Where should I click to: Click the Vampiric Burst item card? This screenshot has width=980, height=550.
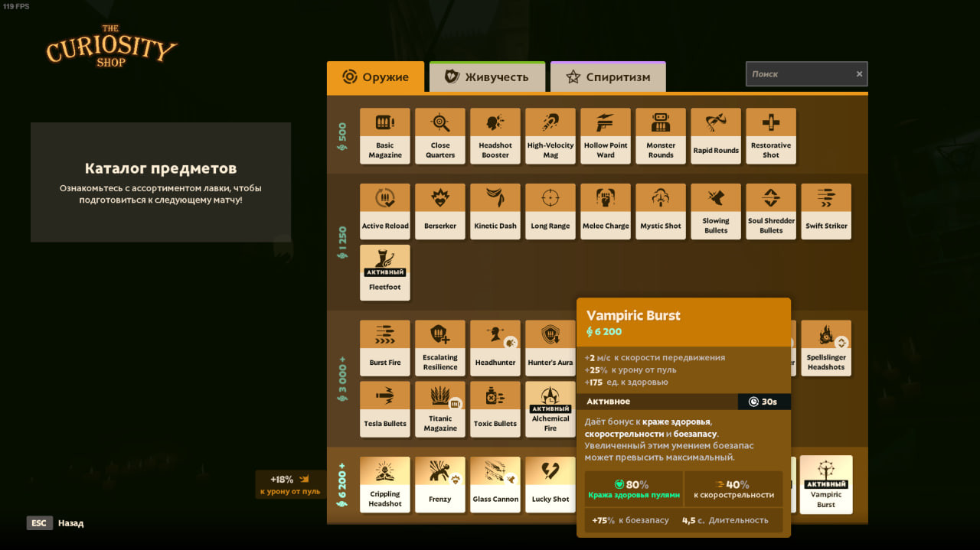[x=826, y=484]
